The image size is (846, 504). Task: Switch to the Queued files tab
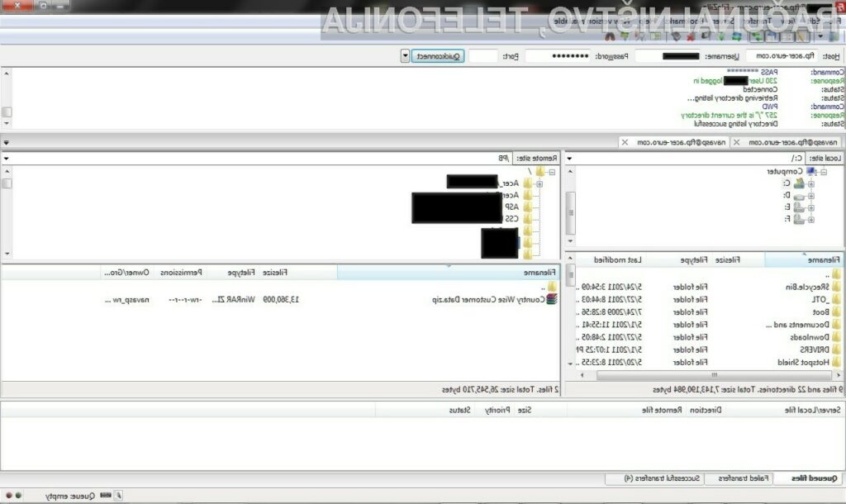[x=814, y=478]
